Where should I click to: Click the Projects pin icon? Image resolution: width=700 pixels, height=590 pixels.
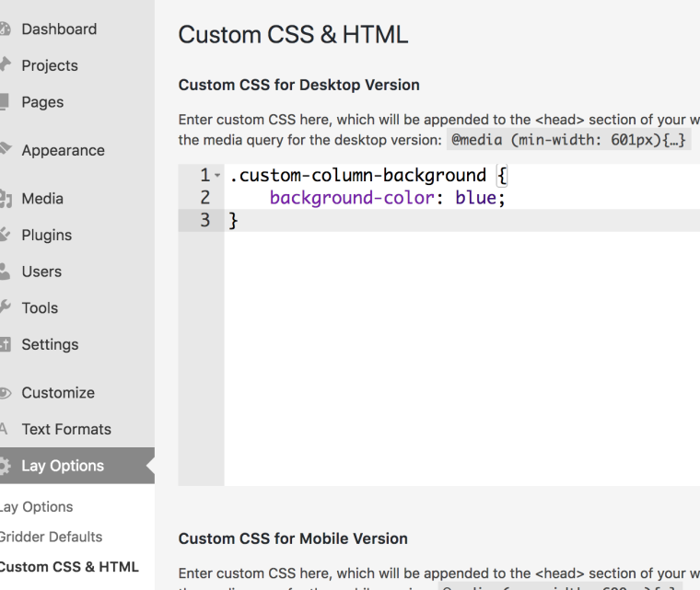[5, 65]
